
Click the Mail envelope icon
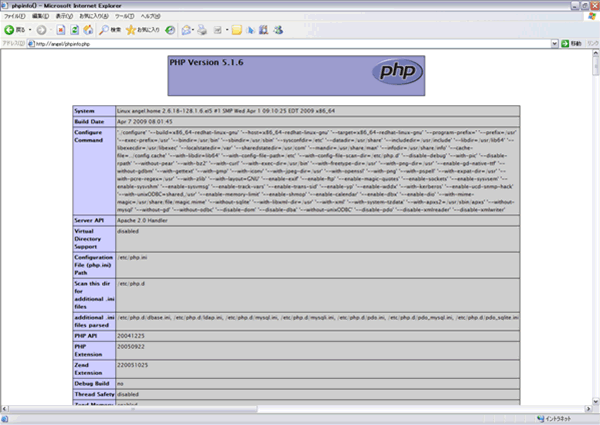[x=186, y=30]
